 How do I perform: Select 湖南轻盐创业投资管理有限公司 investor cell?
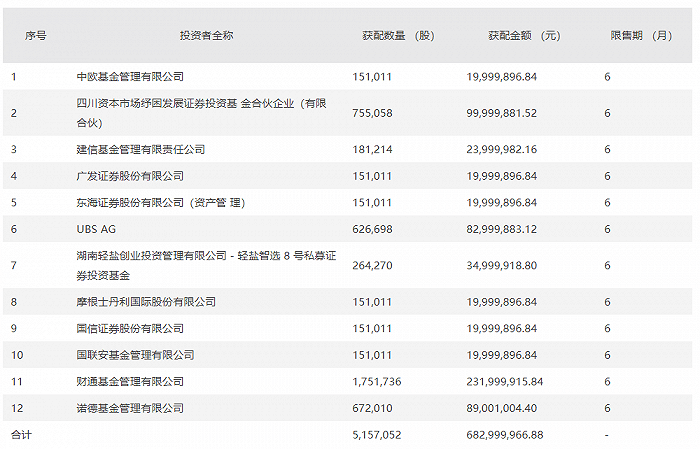click(x=206, y=266)
